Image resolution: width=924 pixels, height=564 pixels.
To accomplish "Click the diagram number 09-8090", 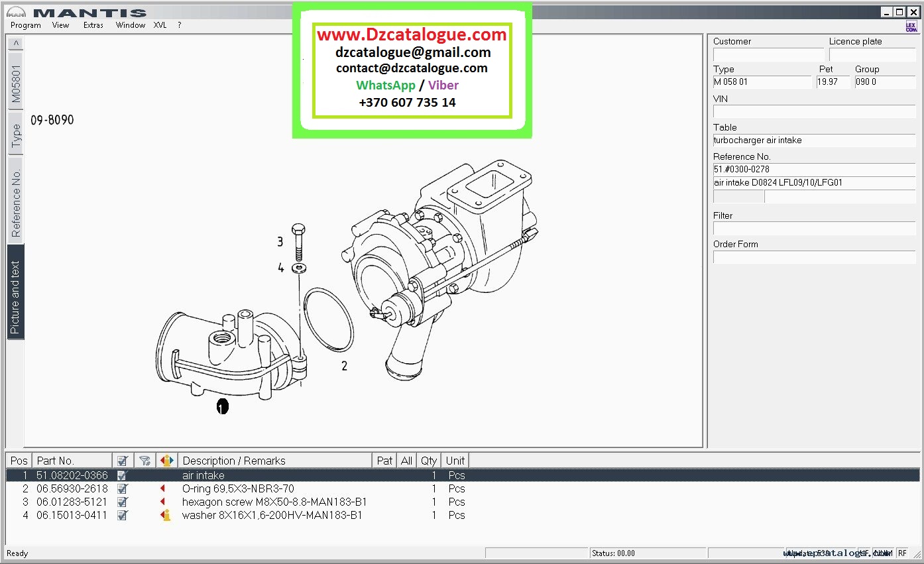I will (52, 120).
